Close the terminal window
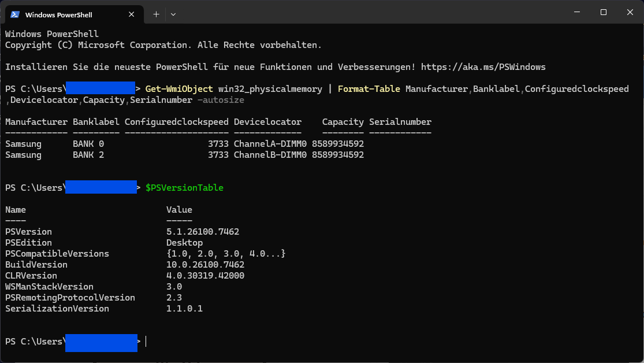This screenshot has width=644, height=363. pos(630,12)
